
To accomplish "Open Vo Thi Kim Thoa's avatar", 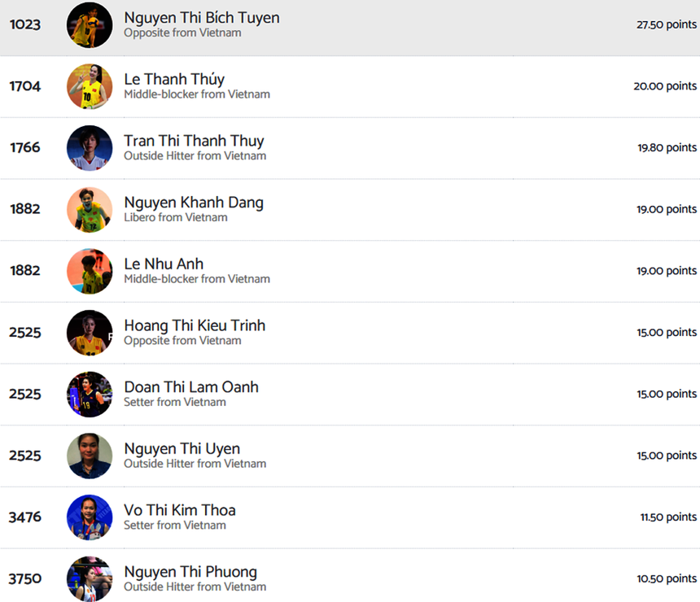I will (x=90, y=517).
